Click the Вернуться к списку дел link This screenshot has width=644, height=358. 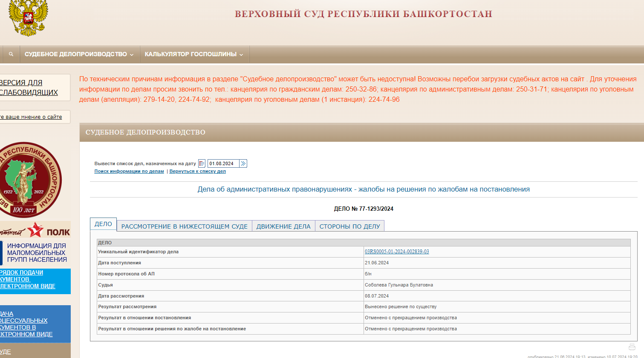tap(197, 171)
